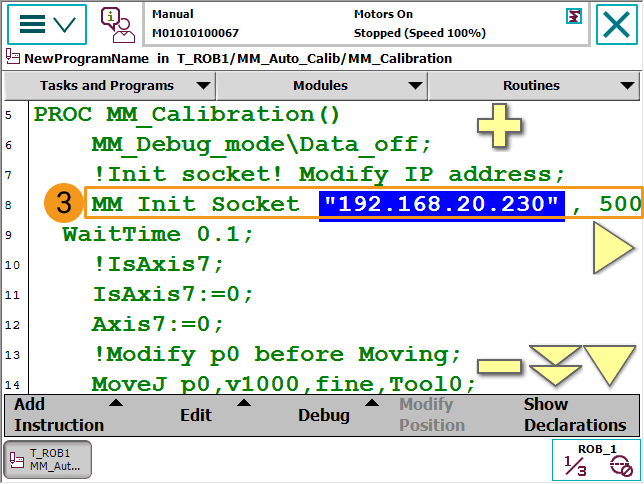Click the page-down double arrow

pos(555,366)
